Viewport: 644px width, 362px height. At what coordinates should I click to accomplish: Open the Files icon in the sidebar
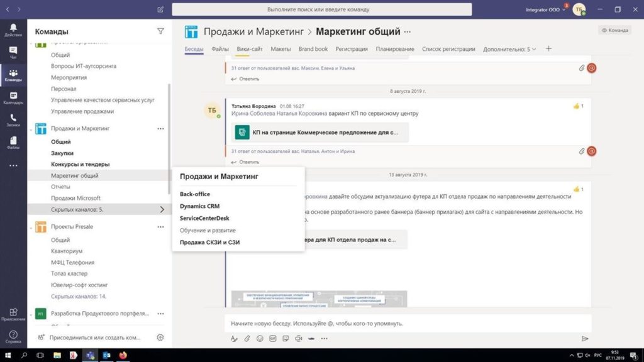tap(13, 143)
